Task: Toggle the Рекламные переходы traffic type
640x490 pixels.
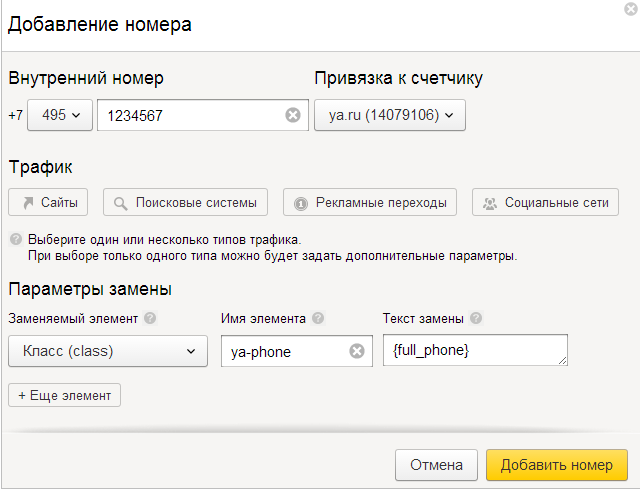Action: point(371,202)
